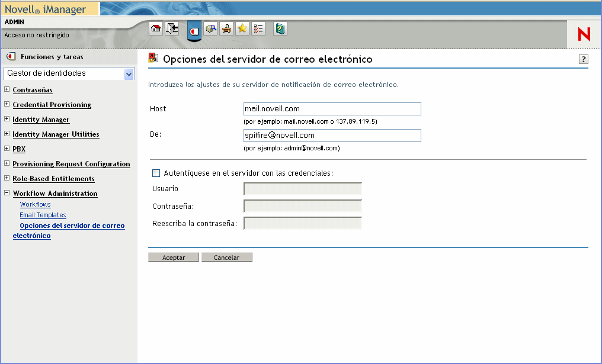Click the Aceptar button
The image size is (602, 364).
pos(174,257)
